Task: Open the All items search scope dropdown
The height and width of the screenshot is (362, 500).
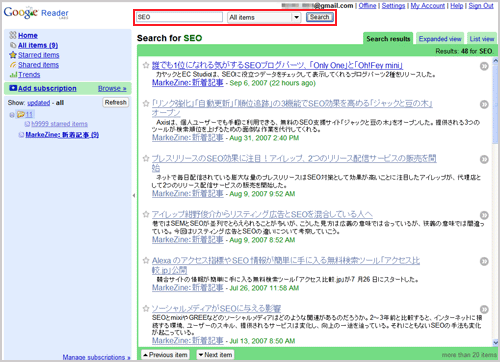Action: tap(264, 17)
